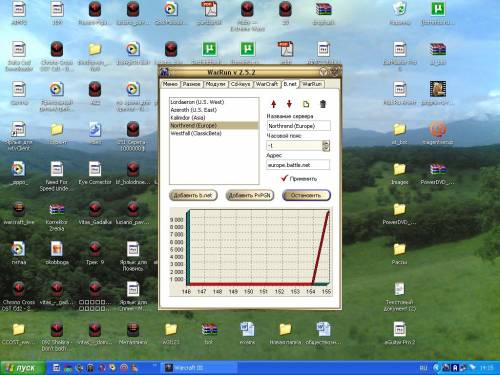Open the Cd-keys tab

240,84
